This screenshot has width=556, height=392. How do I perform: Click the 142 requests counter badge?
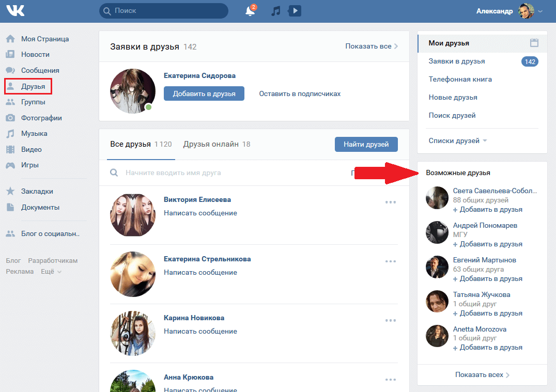point(530,61)
